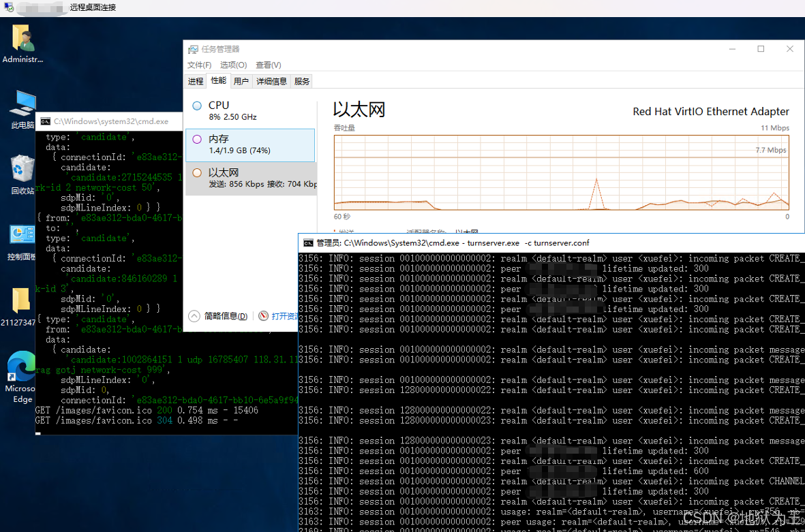Click the Remote Desktop Connection title icon
This screenshot has height=532, width=805.
[x=9, y=7]
